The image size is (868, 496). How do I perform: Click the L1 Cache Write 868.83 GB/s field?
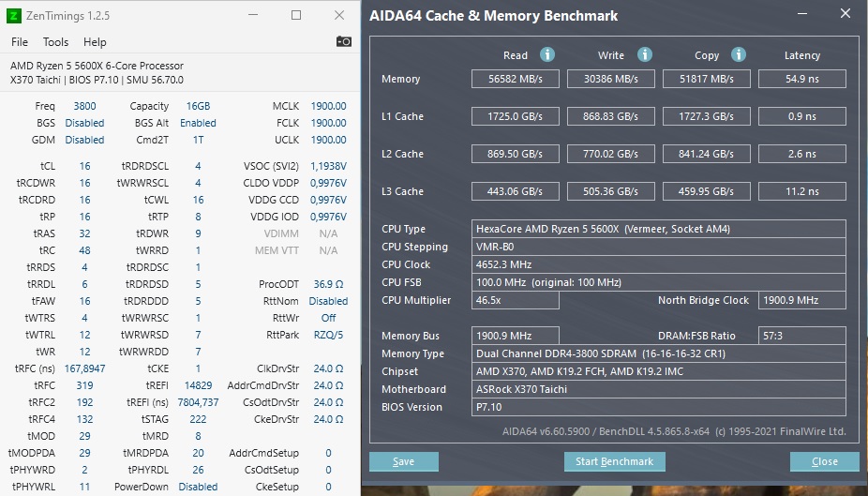pos(611,116)
